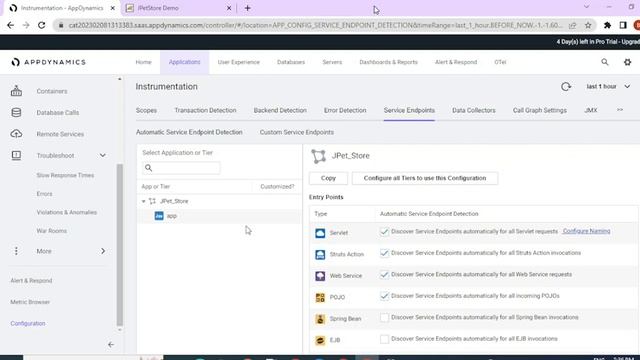640x360 pixels.
Task: Click the browser reload button
Action: coord(42,25)
